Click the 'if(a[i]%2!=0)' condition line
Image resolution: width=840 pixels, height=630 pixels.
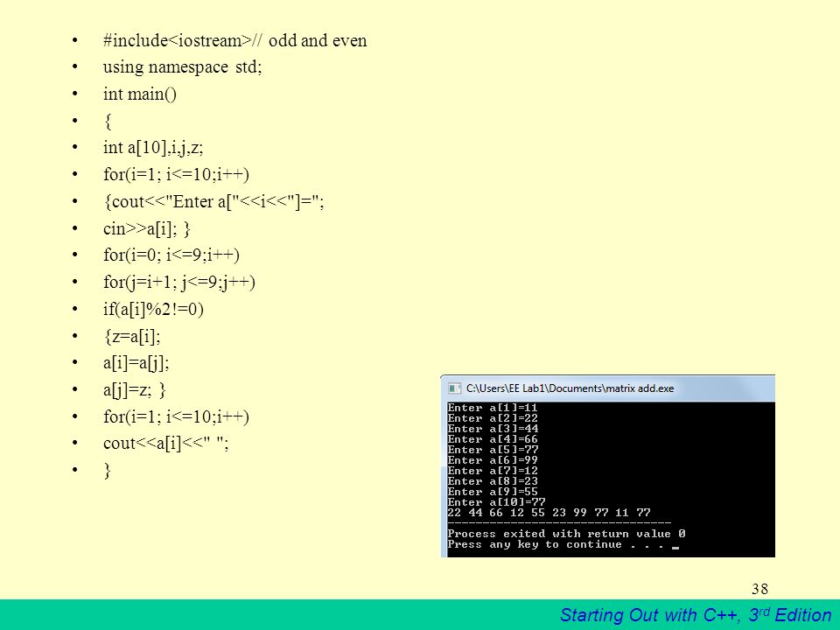point(153,309)
